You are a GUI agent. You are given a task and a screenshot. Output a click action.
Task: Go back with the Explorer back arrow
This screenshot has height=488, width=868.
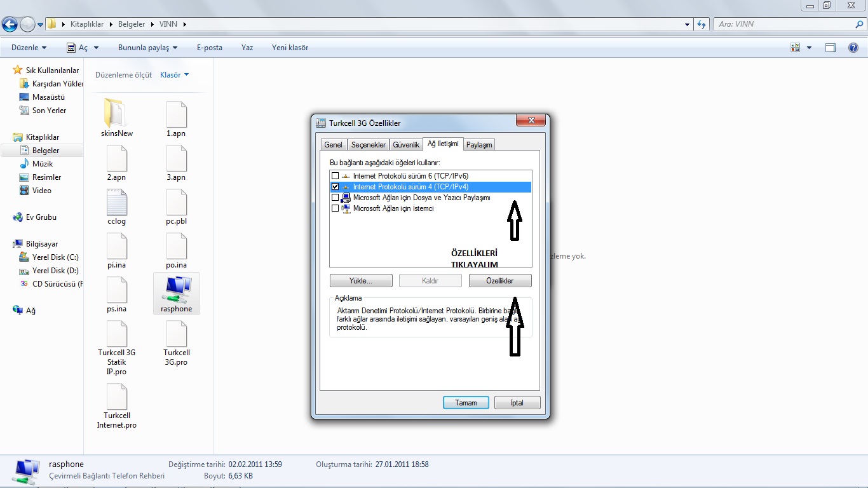(10, 25)
